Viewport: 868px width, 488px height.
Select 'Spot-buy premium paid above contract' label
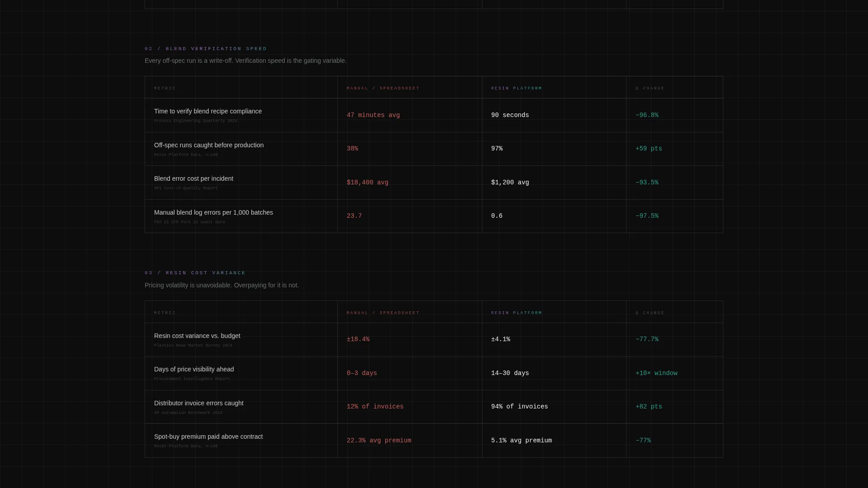(x=208, y=436)
